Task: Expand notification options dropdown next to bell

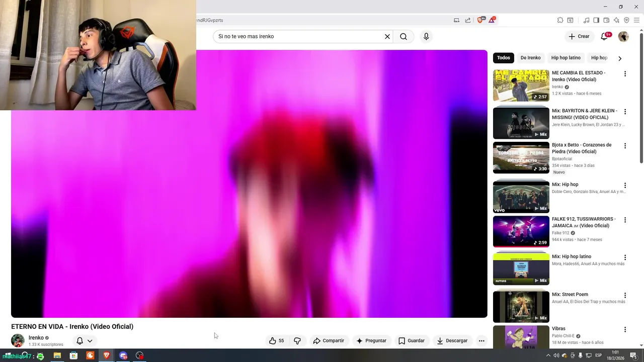Action: [90, 340]
